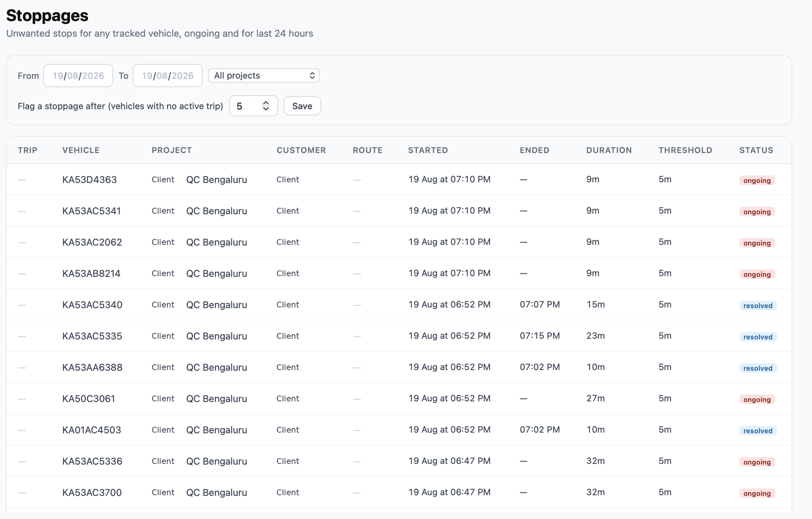Click the 27m duration value
The width and height of the screenshot is (812, 519).
coord(595,398)
